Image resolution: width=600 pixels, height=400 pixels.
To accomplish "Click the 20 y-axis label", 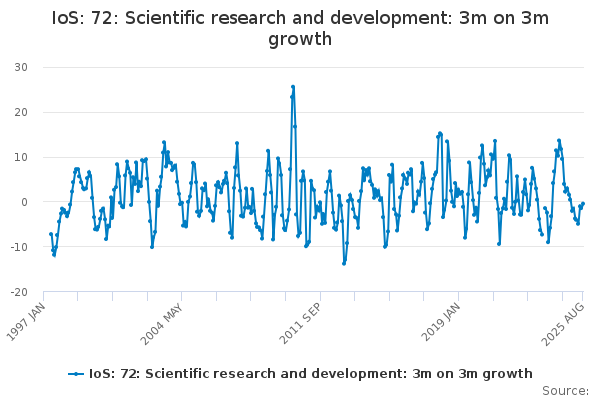I will click(x=21, y=112).
